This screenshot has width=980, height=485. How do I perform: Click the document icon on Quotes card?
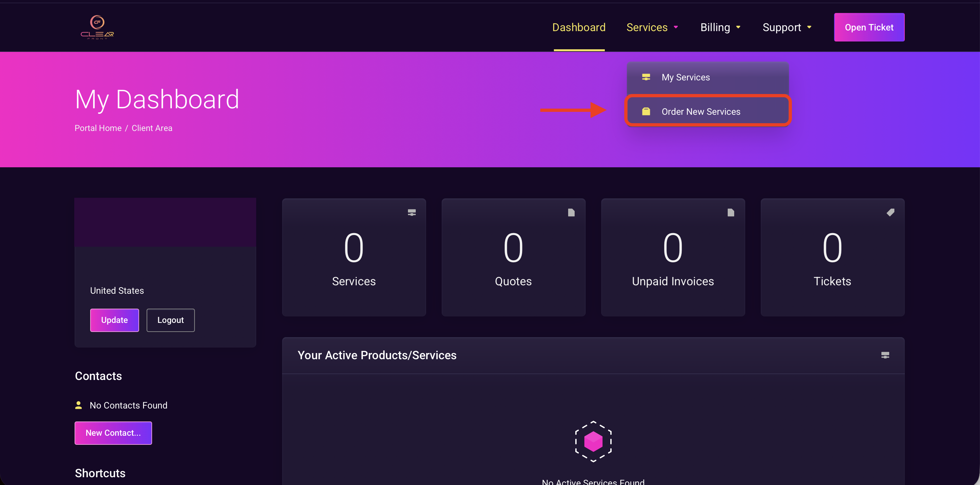(x=571, y=213)
